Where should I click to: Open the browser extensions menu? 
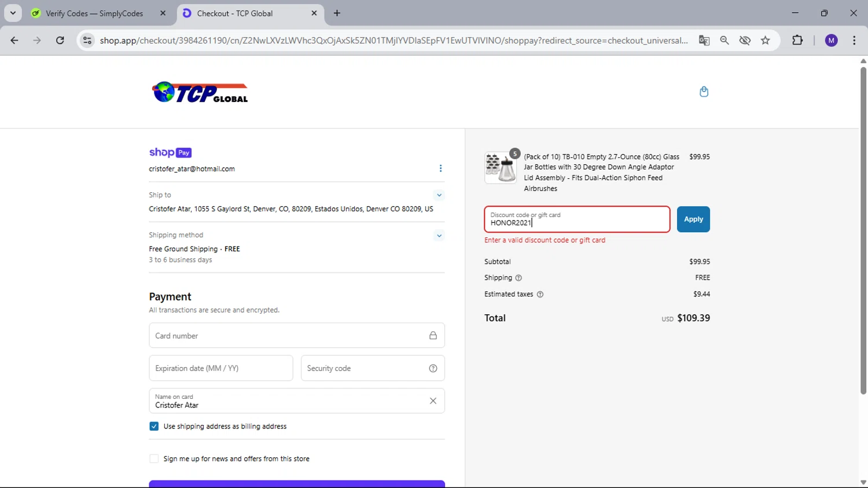coord(797,41)
